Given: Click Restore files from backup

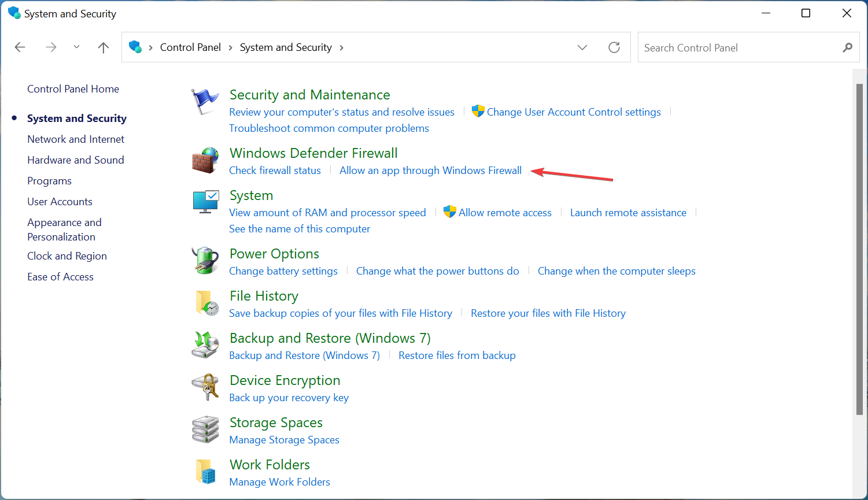Looking at the screenshot, I should click(457, 355).
